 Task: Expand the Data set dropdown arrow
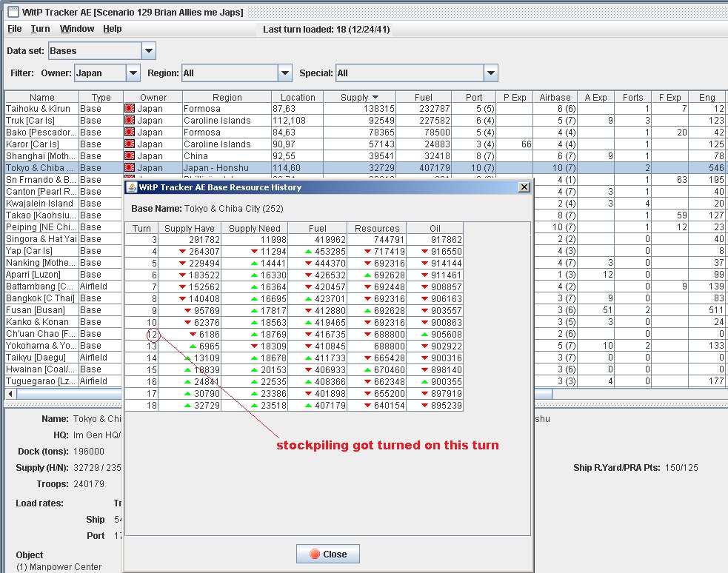pyautogui.click(x=149, y=50)
